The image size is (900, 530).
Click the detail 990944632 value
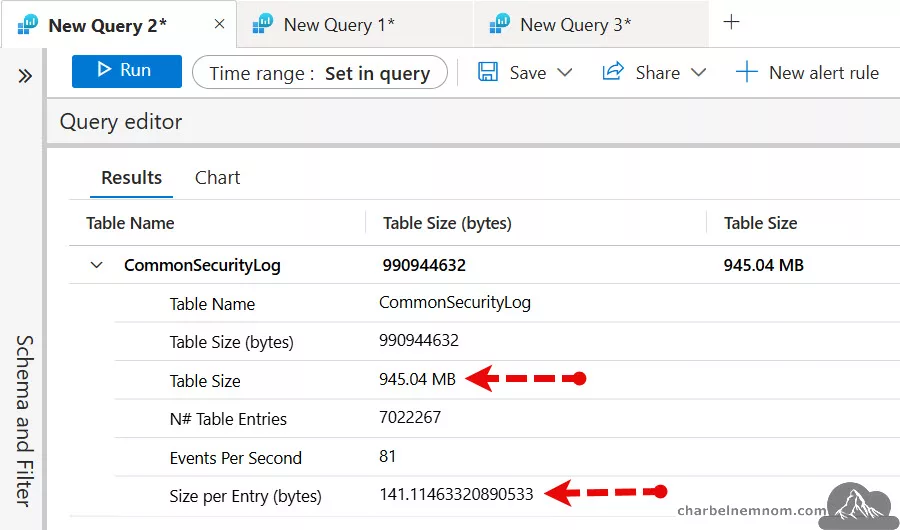[419, 341]
